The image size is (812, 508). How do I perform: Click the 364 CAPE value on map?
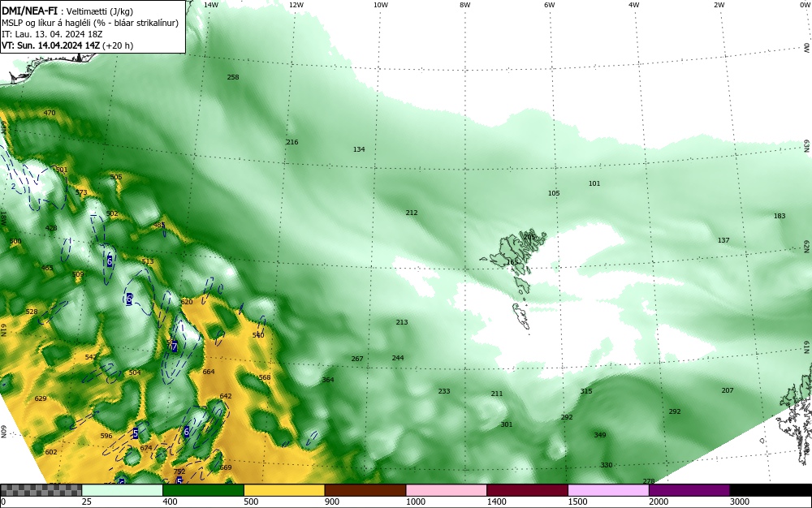328,380
